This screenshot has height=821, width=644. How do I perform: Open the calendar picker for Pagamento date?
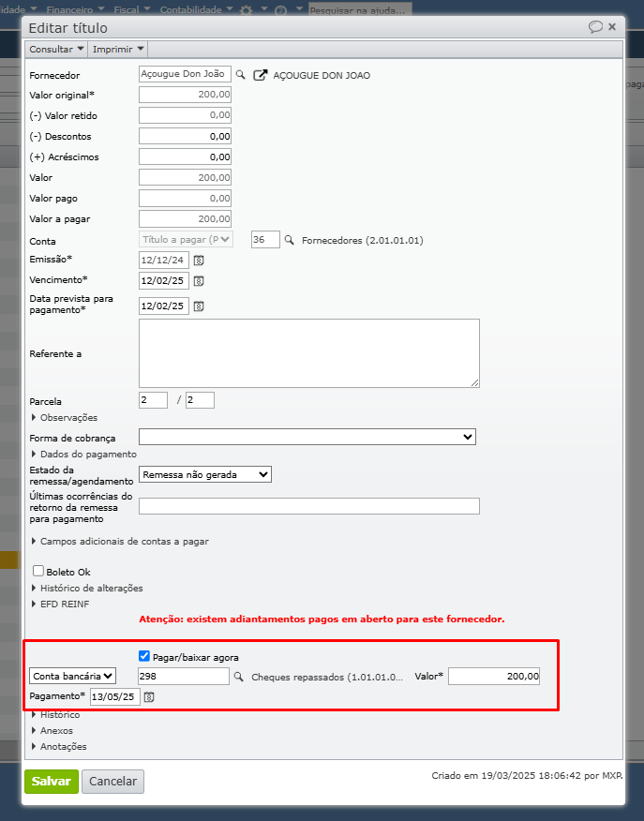tap(149, 697)
